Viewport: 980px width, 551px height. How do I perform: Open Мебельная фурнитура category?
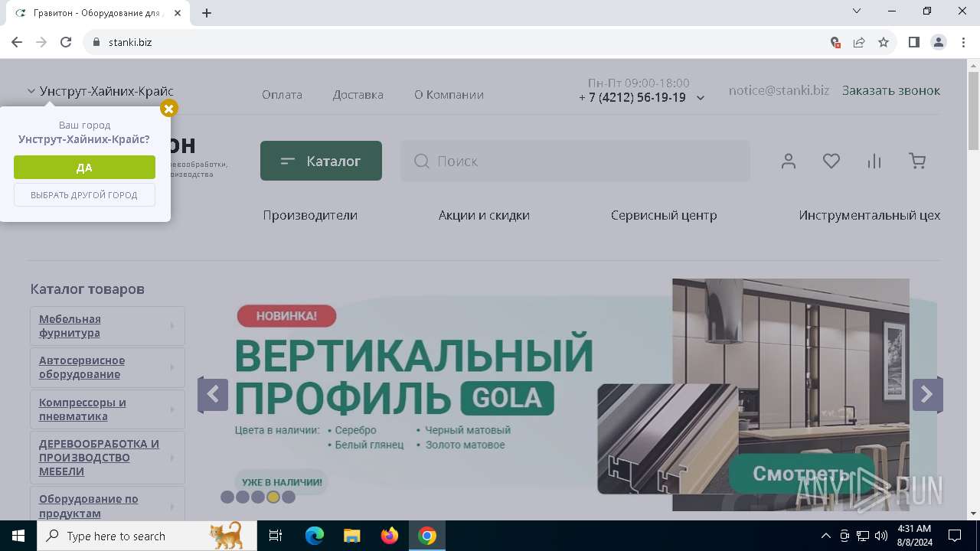coord(70,326)
